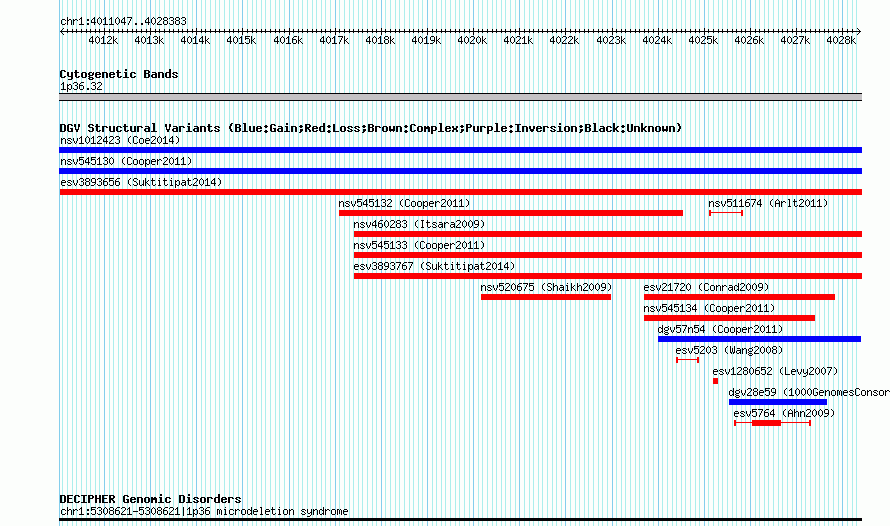Select the 4023k ruler position

coord(611,40)
